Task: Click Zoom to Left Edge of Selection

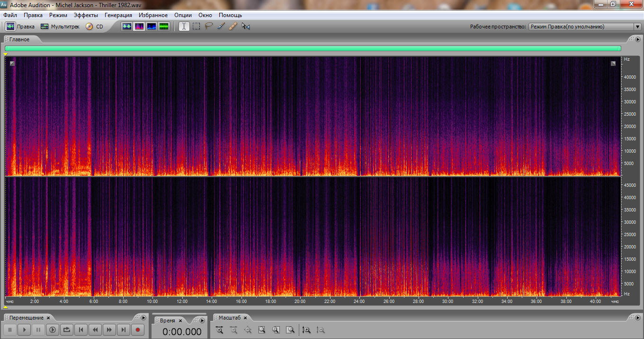Action: [276, 330]
